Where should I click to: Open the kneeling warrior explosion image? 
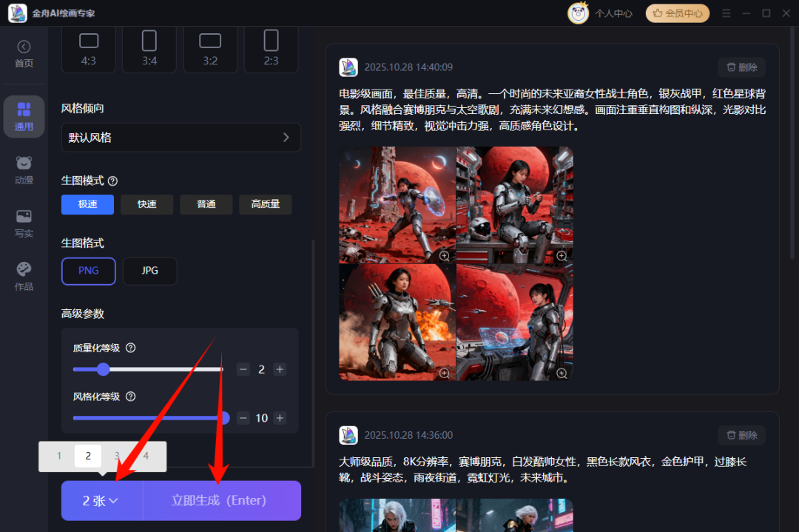point(397,322)
